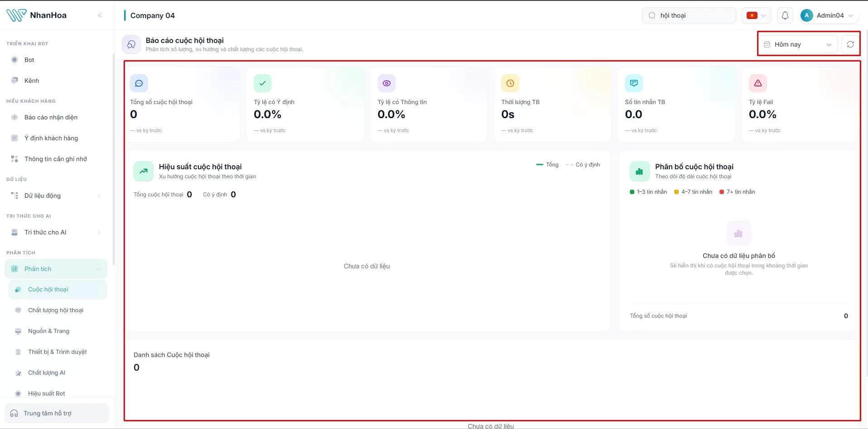
Task: Open Thiết bị & Trình duyệt report
Action: click(58, 352)
